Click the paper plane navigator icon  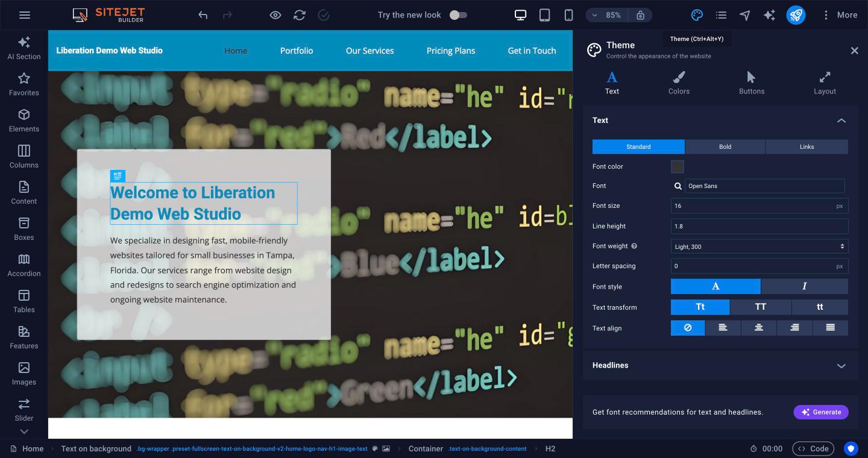[745, 15]
